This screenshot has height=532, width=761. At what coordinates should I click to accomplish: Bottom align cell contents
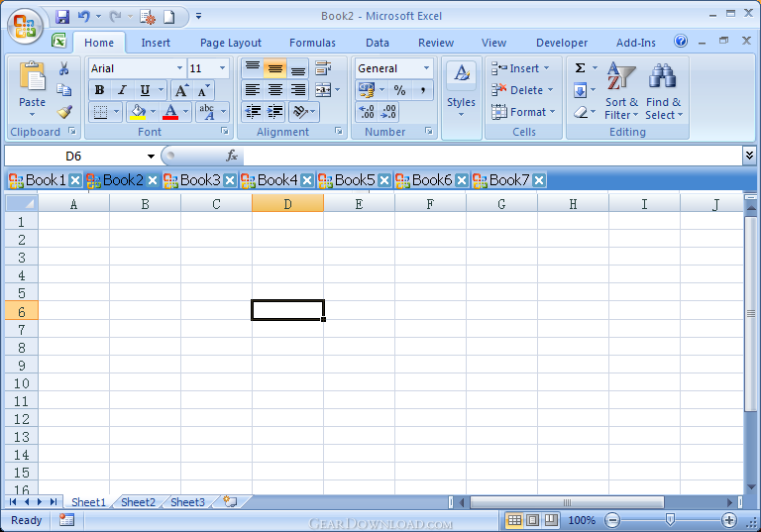tap(298, 68)
